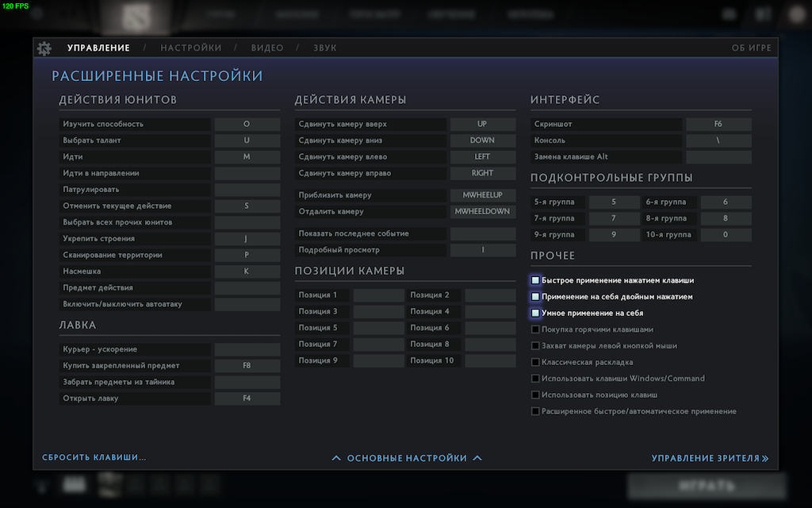Uncheck Умное применение на себя

click(536, 314)
